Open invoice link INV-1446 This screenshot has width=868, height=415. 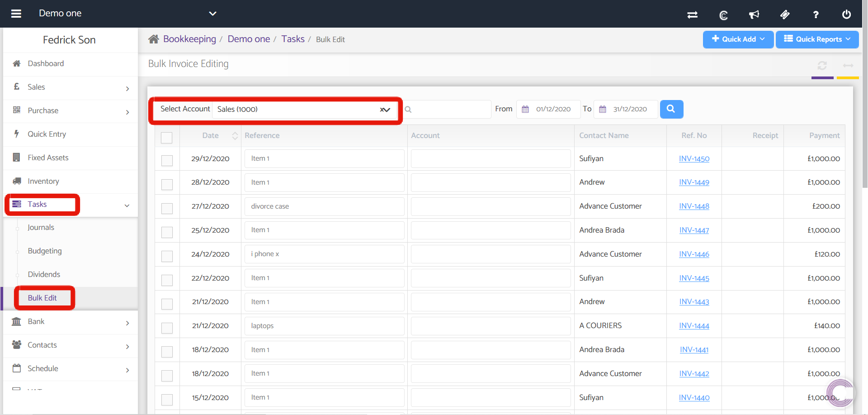pyautogui.click(x=694, y=254)
